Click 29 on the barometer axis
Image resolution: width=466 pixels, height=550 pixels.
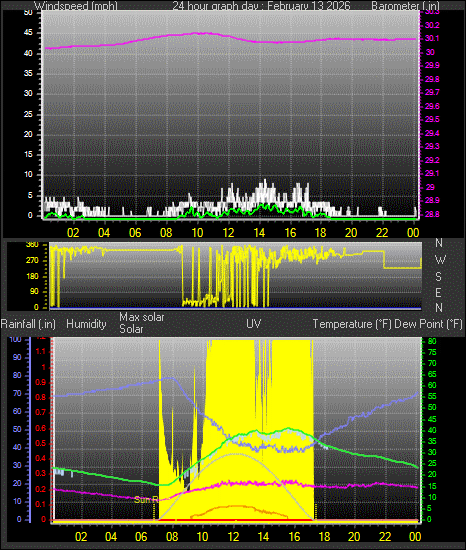tap(430, 187)
